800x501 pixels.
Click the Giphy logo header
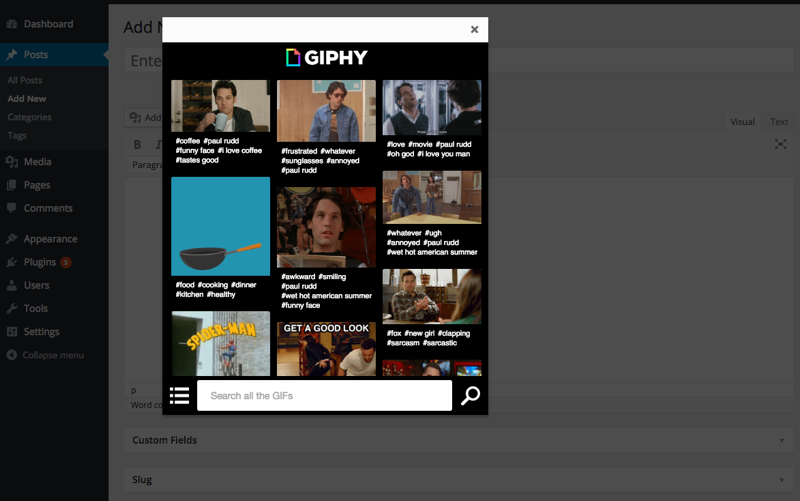[x=327, y=58]
